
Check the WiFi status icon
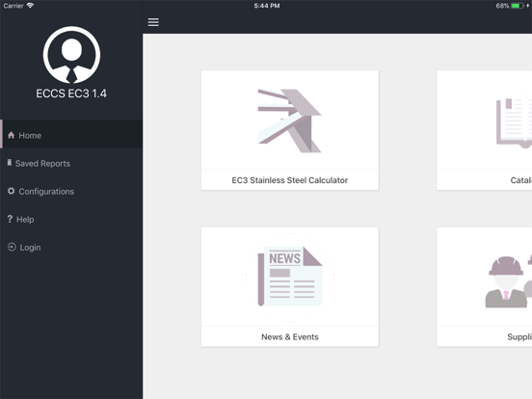pyautogui.click(x=30, y=6)
